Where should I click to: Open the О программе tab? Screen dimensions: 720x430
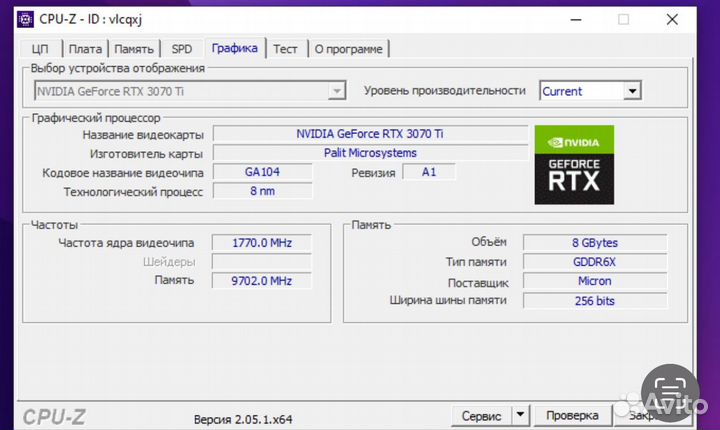pyautogui.click(x=349, y=49)
